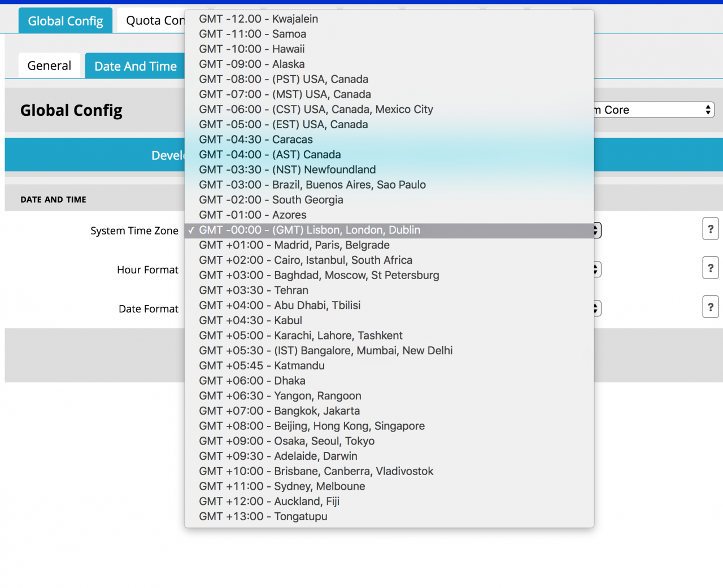Select GMT +13:00 Tongatupu time zone

point(263,517)
